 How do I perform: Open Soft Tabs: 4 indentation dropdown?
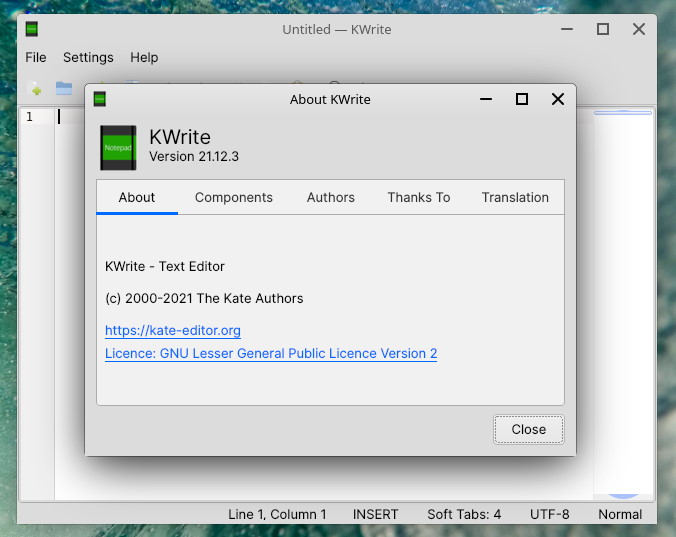pos(464,514)
